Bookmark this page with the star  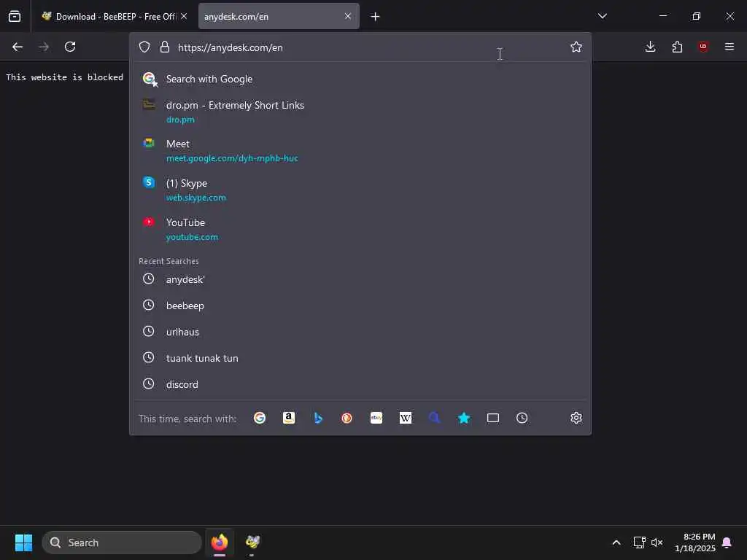576,47
